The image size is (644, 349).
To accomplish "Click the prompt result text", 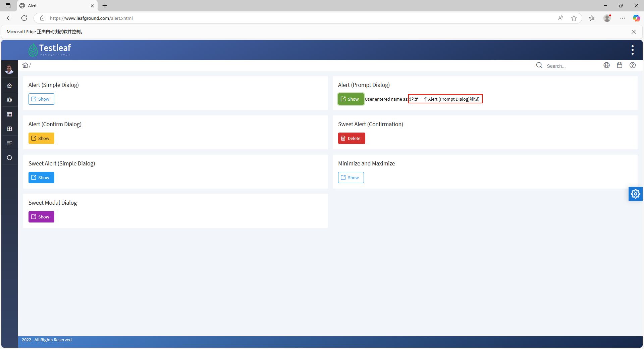I will tap(422, 99).
